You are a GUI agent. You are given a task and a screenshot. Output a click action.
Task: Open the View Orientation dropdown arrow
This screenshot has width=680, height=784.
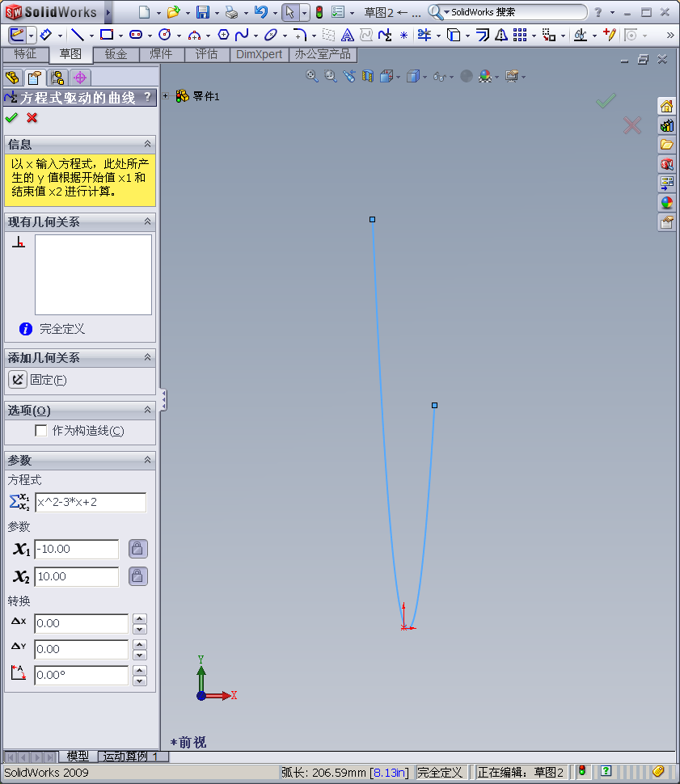click(x=399, y=77)
